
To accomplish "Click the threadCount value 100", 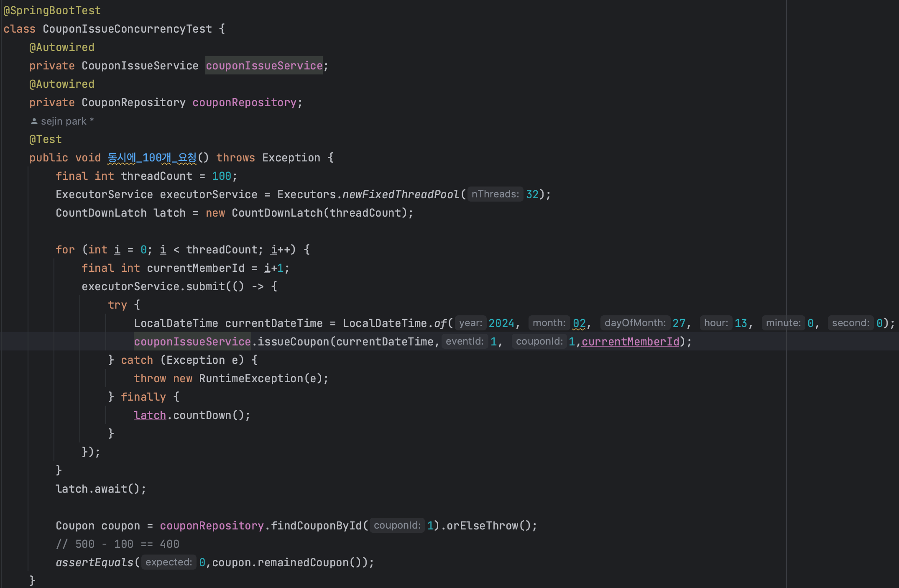I will [x=221, y=176].
